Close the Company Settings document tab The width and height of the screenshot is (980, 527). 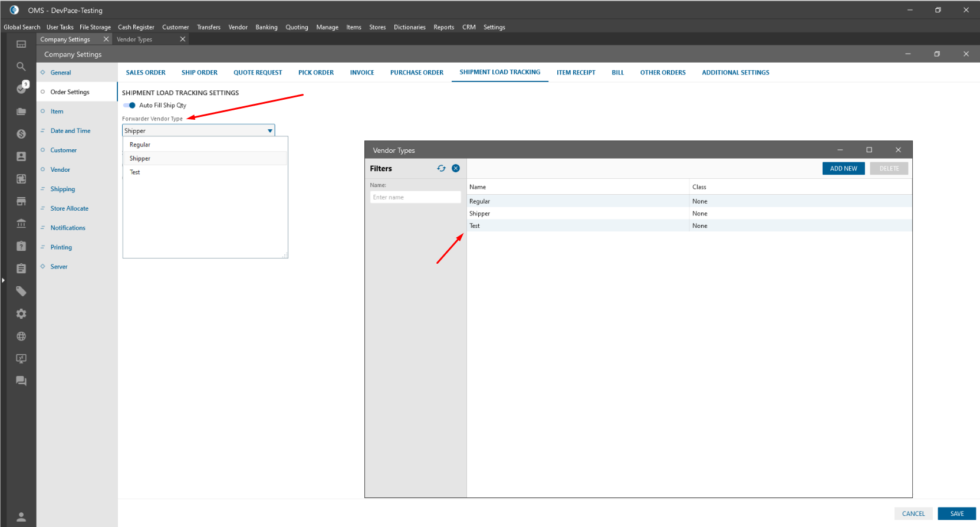tap(106, 39)
